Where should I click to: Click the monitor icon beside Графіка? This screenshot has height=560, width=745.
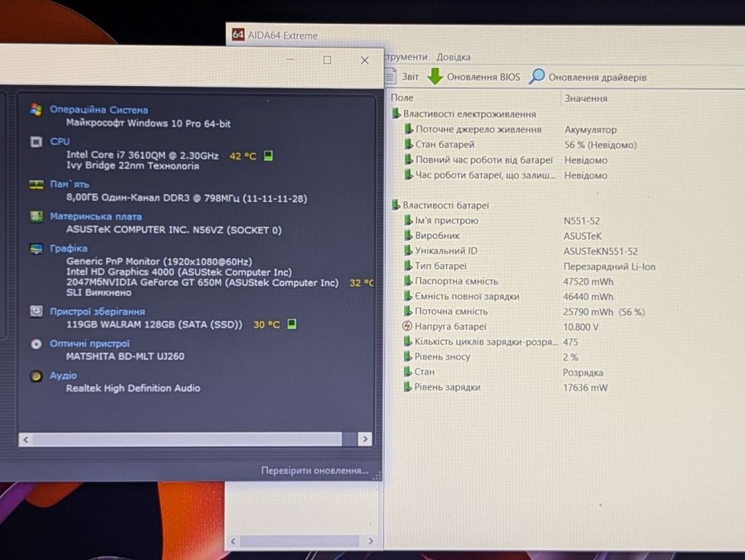(36, 248)
